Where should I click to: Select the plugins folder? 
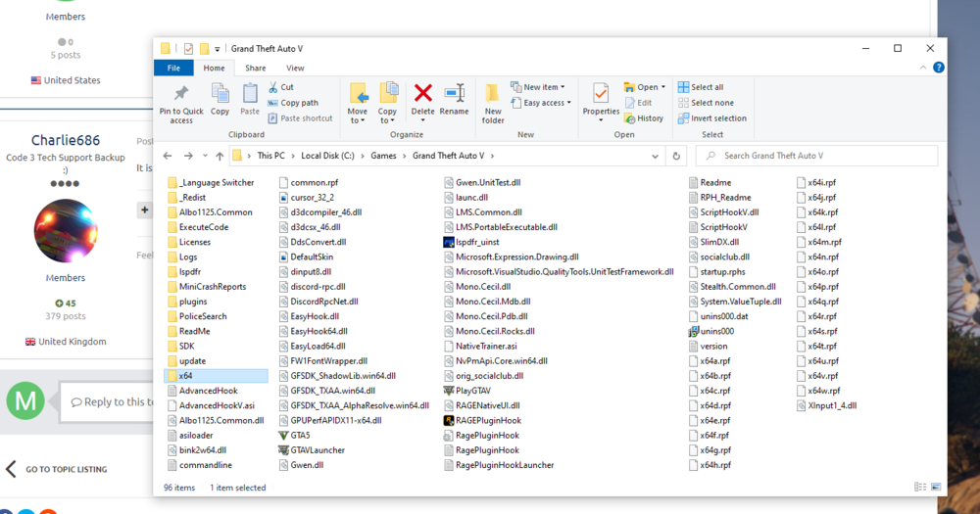pyautogui.click(x=187, y=301)
